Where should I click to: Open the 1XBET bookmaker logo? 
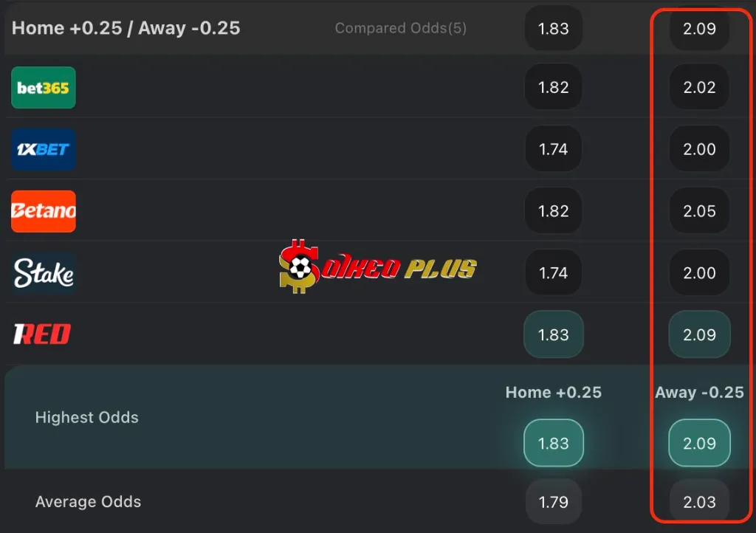click(44, 150)
